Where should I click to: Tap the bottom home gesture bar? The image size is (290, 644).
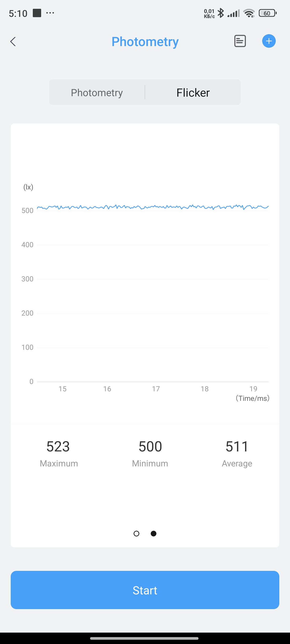tap(144, 638)
